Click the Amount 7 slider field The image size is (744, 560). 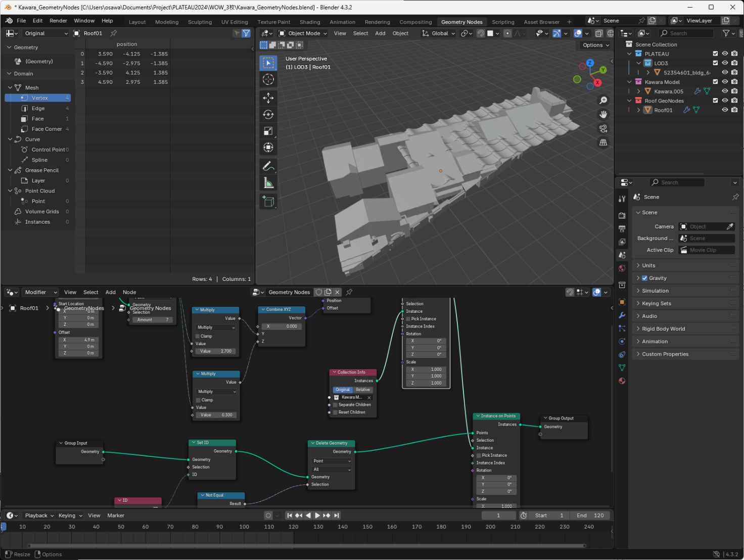click(x=153, y=319)
